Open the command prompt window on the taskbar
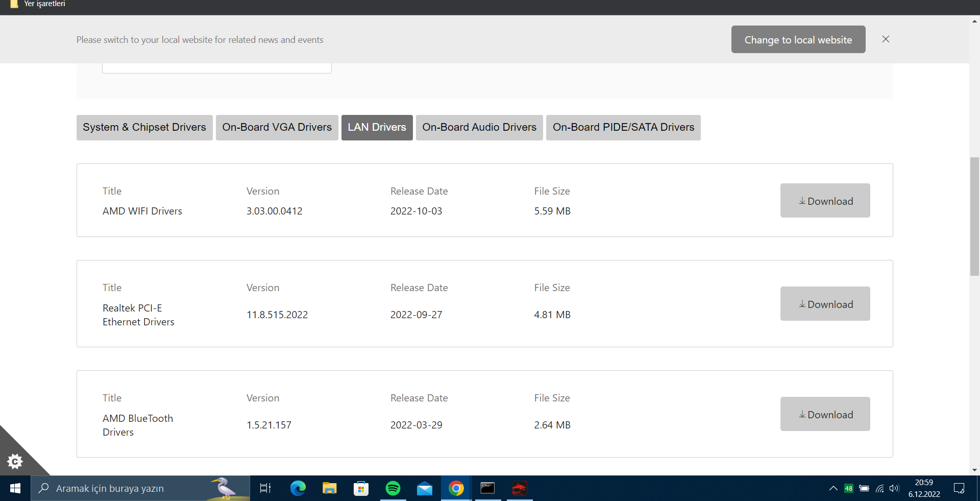 point(488,488)
